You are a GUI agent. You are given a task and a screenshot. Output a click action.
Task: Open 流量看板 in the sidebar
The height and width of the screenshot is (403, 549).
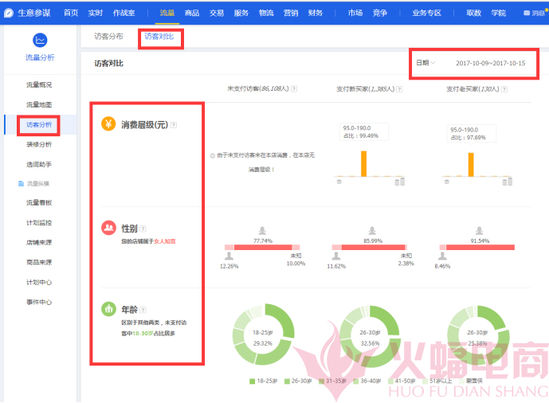[x=39, y=203]
